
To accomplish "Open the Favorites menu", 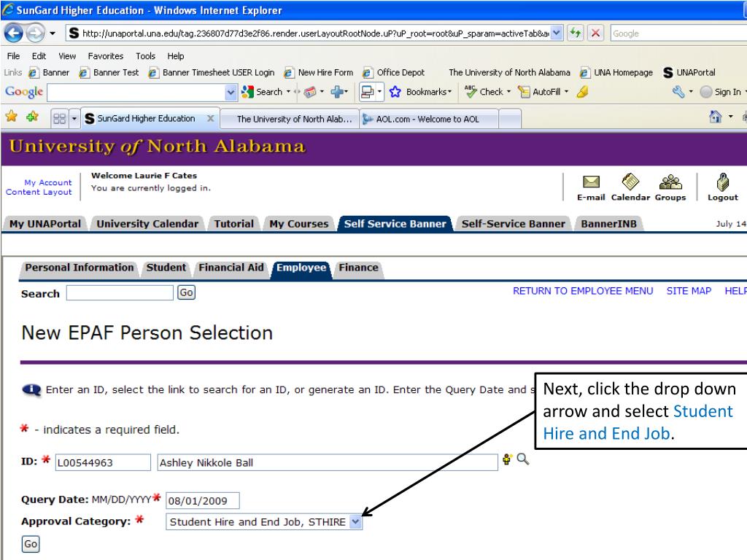I will tap(106, 55).
